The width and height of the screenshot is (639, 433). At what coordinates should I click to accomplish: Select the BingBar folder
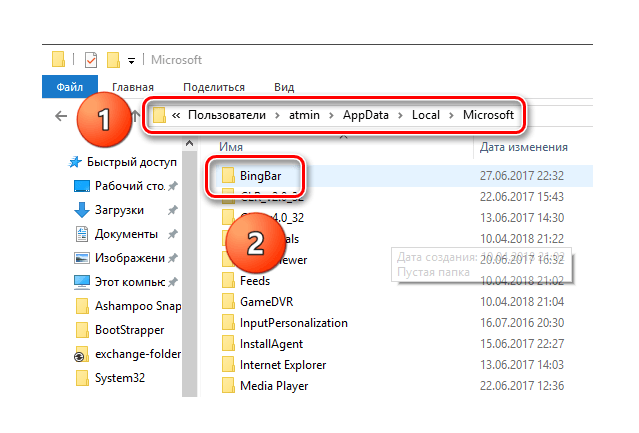click(260, 176)
